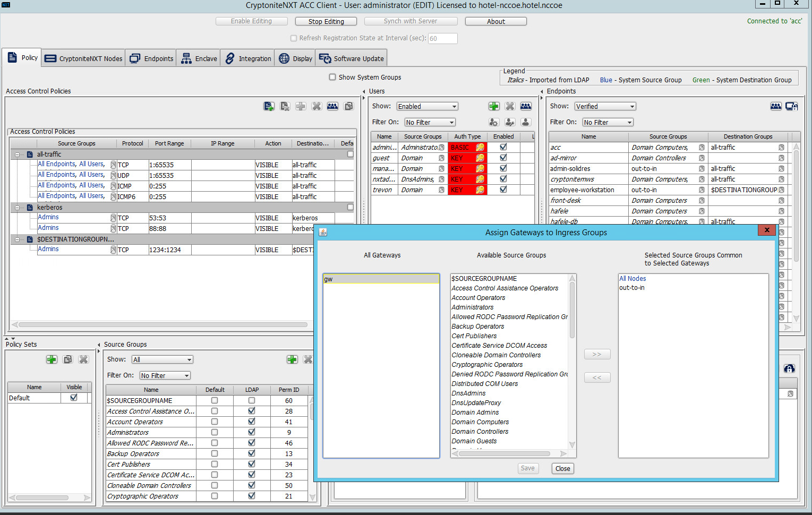This screenshot has height=515, width=812.
Task: Click the Access Control Policies horizontal scrollbar
Action: [x=163, y=324]
